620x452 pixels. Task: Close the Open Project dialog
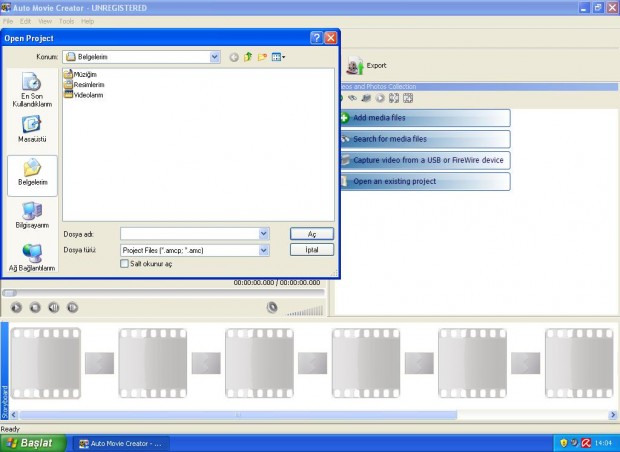[331, 38]
